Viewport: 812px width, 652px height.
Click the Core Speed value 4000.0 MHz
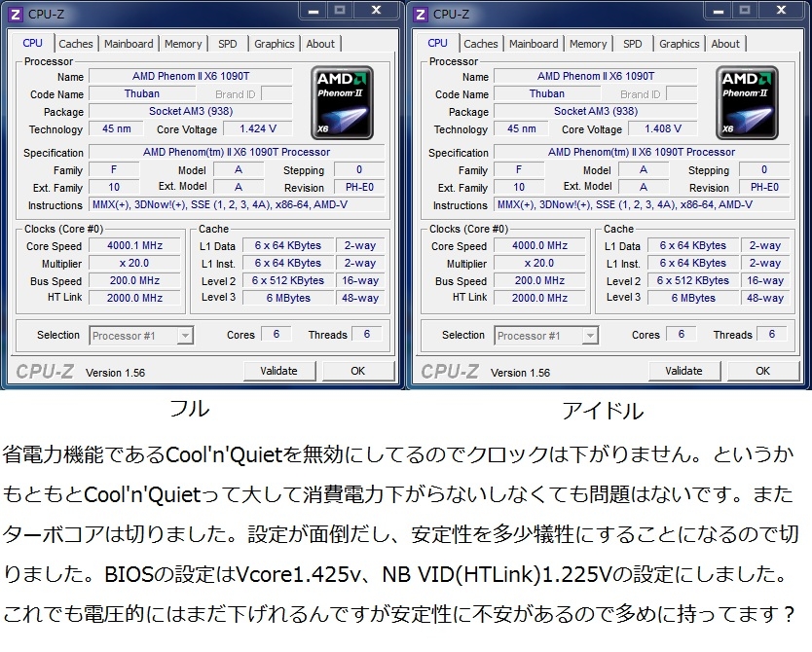click(x=539, y=246)
